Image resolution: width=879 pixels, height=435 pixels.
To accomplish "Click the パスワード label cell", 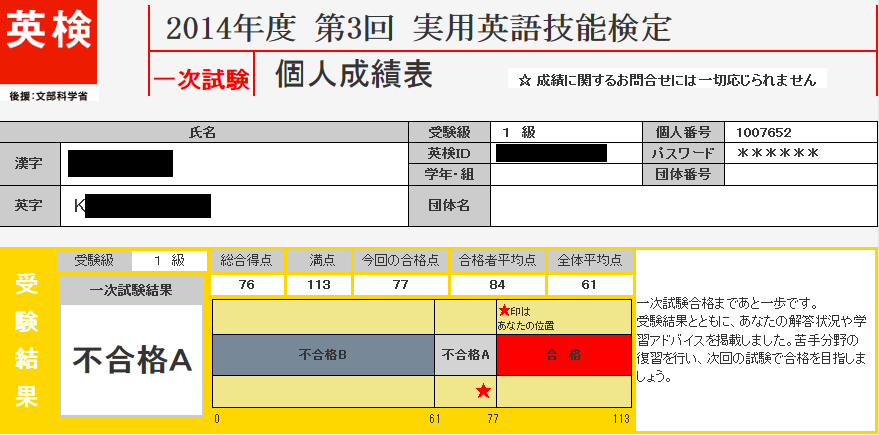I will pos(683,153).
